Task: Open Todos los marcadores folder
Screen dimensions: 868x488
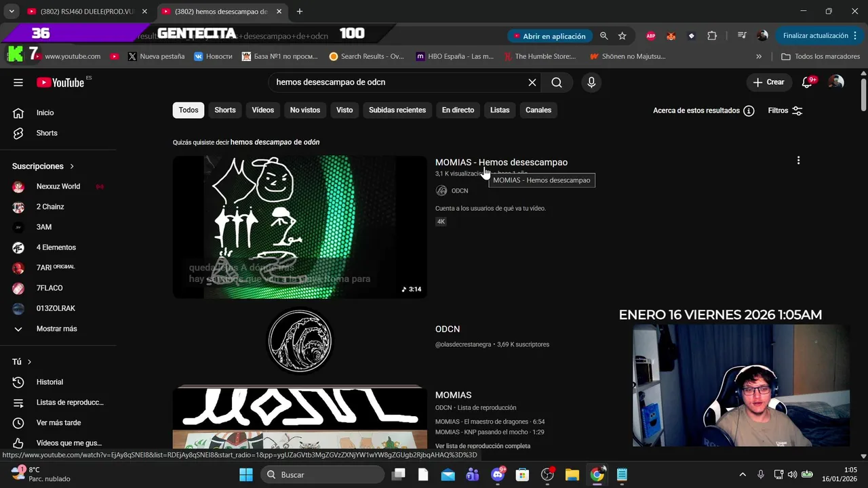Action: click(x=821, y=56)
